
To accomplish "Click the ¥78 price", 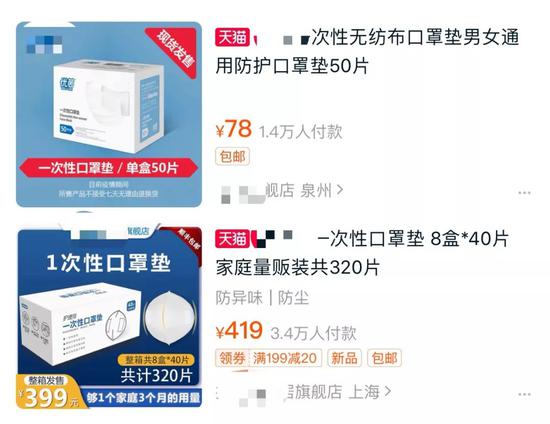I will (234, 129).
